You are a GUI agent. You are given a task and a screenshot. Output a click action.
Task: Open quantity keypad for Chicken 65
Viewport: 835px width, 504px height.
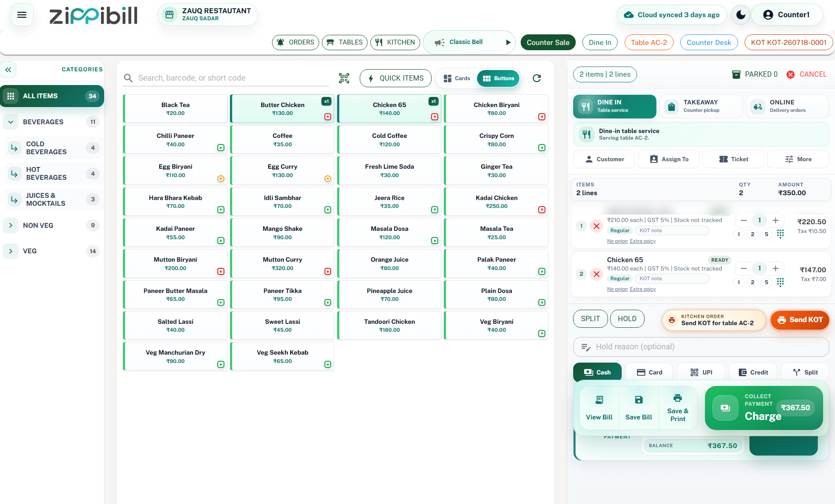[780, 282]
